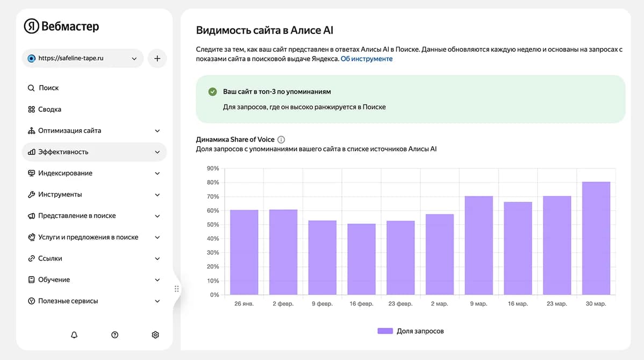
Task: Click the Share of Voice info icon
Action: pyautogui.click(x=281, y=140)
